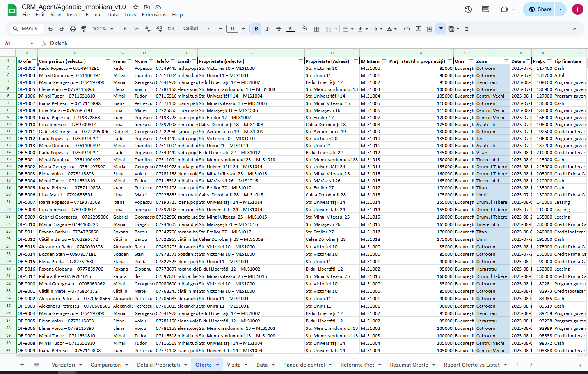
Task: Toggle bold formatting
Action: tap(256, 29)
